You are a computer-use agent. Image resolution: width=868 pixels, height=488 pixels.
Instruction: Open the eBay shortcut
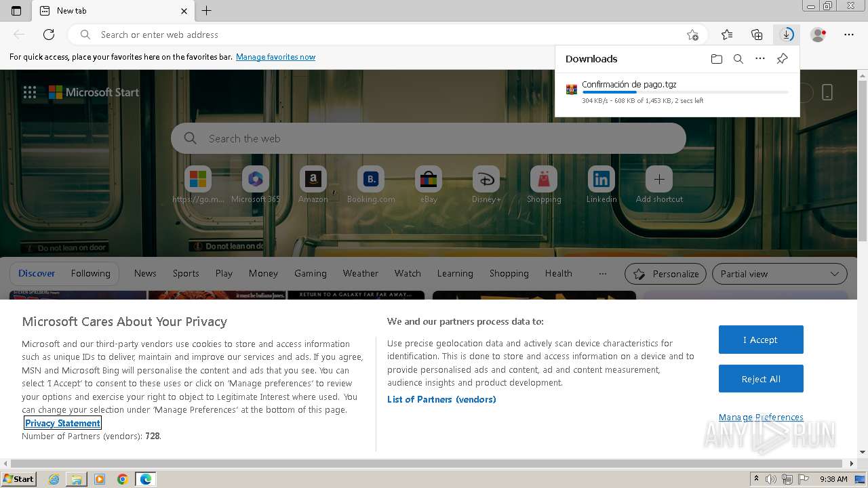click(x=429, y=185)
